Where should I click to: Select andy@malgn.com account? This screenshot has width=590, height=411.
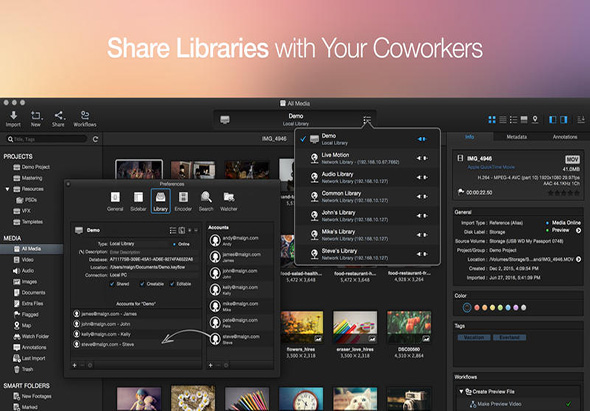[x=240, y=241]
